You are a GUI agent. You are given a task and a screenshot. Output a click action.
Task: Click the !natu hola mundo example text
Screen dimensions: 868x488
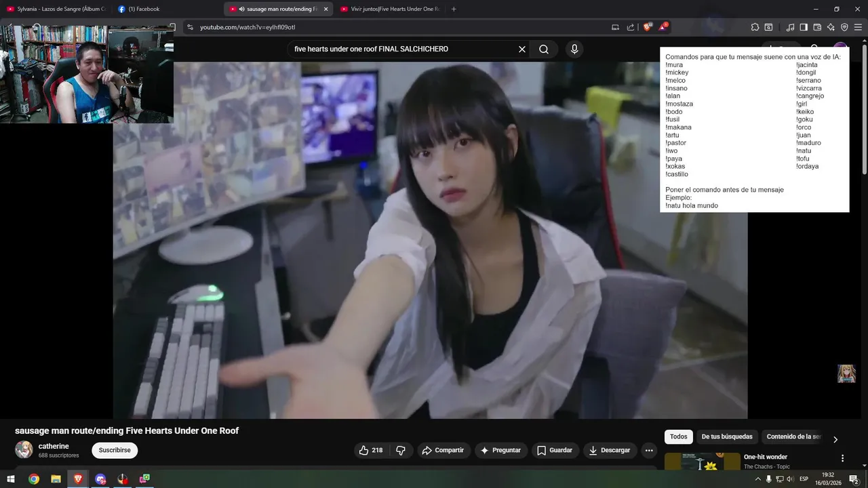click(692, 205)
